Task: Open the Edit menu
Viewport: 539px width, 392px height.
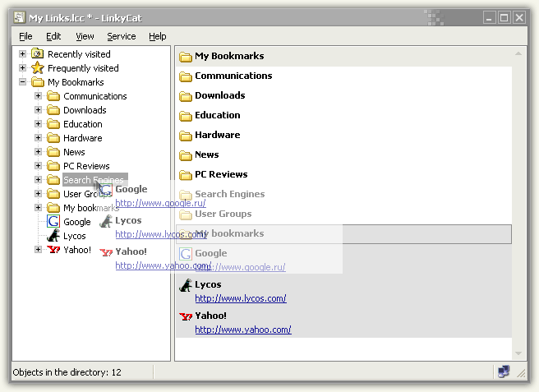Action: (x=53, y=36)
